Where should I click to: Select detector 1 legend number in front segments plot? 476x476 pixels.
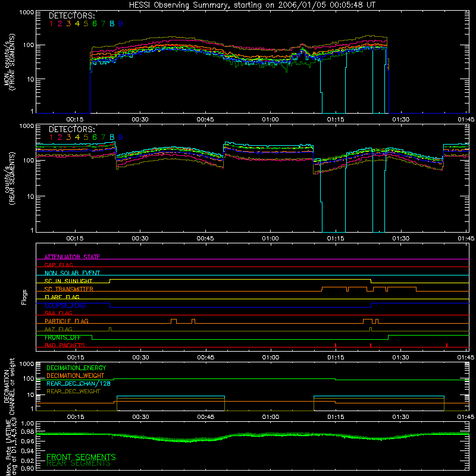point(51,24)
